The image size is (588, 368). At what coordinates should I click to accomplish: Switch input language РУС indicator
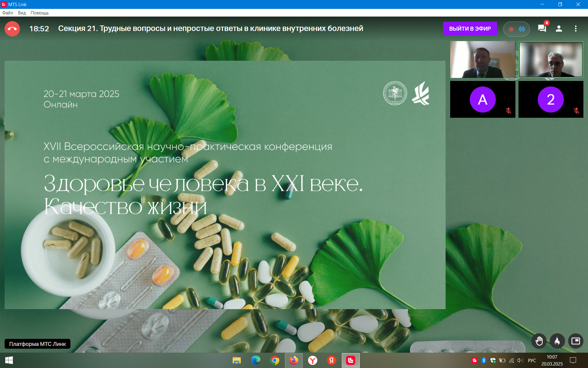[532, 360]
